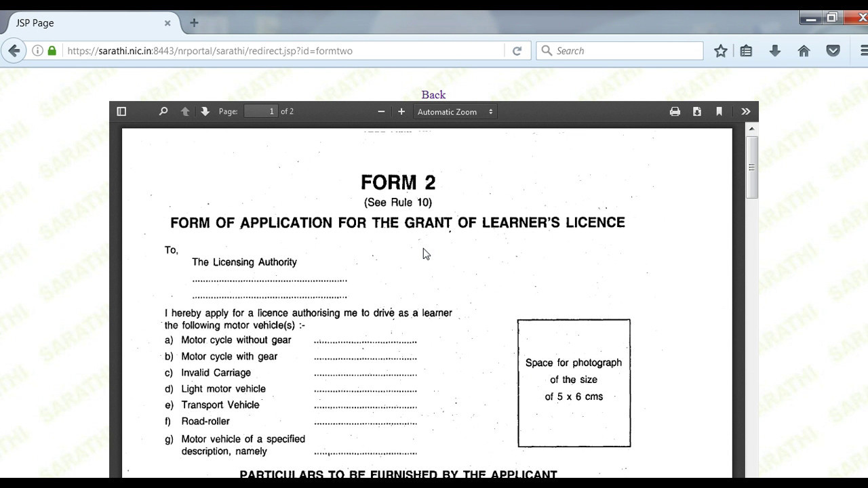
Task: Click "Motor cycle with gear" line
Action: click(229, 357)
